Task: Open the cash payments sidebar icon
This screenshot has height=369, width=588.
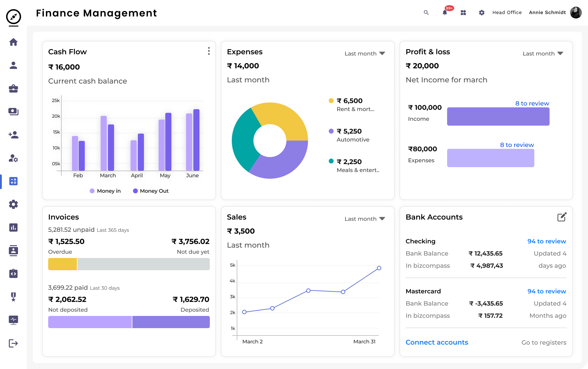Action: coord(13,112)
